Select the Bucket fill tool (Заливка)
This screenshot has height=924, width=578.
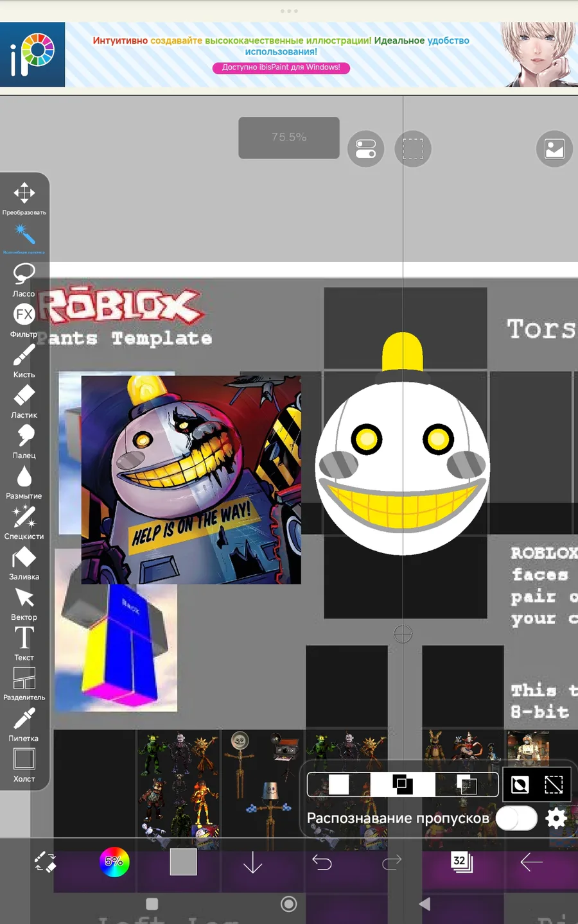point(24,562)
